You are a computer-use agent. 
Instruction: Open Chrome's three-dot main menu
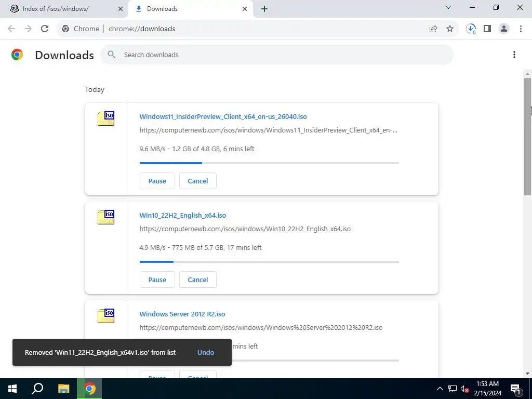521,29
